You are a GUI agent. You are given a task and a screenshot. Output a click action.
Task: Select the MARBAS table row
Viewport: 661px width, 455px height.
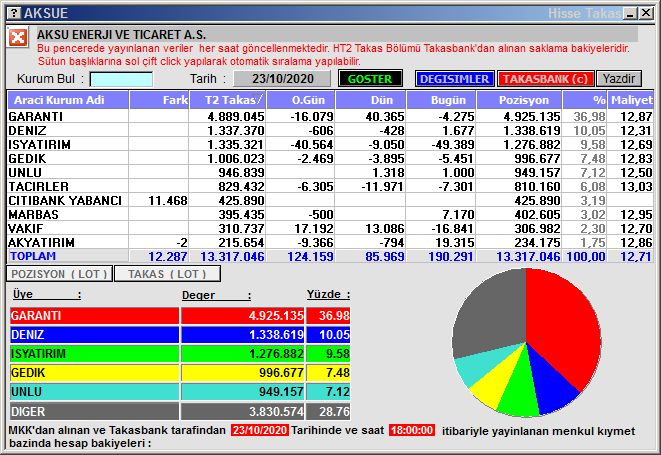click(330, 214)
